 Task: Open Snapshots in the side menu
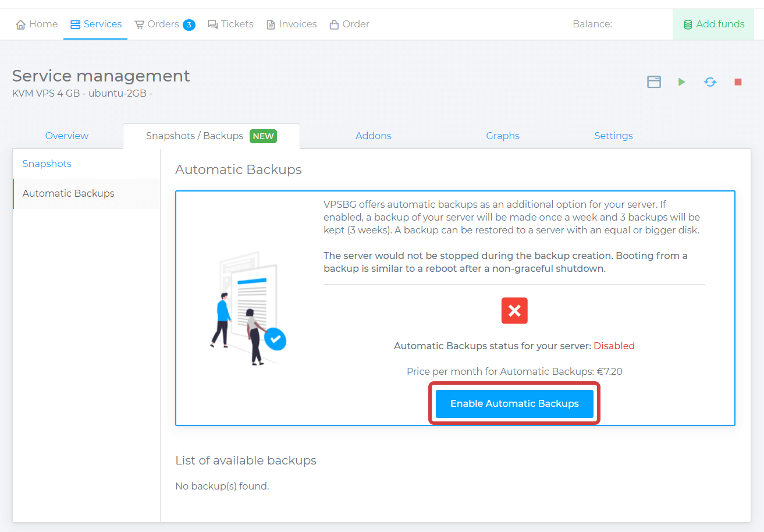pyautogui.click(x=86, y=164)
